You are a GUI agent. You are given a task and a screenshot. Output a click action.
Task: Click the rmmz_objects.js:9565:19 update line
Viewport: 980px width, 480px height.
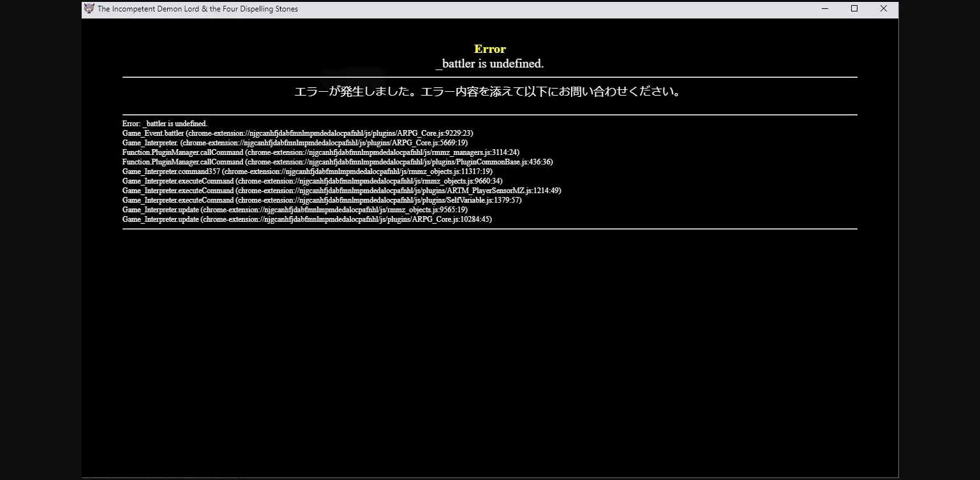[x=295, y=210]
